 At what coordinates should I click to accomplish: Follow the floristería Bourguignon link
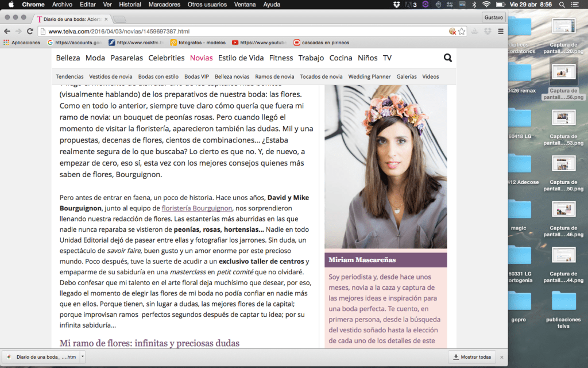pos(197,208)
